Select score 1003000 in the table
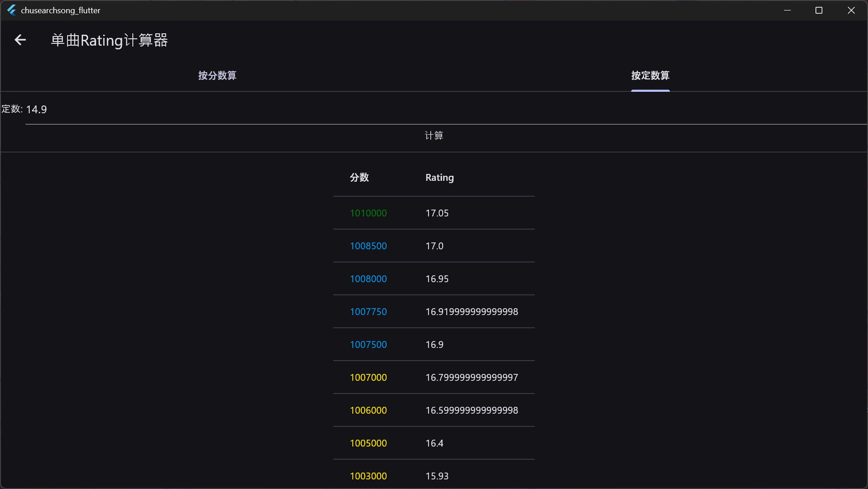868x489 pixels. pos(368,476)
